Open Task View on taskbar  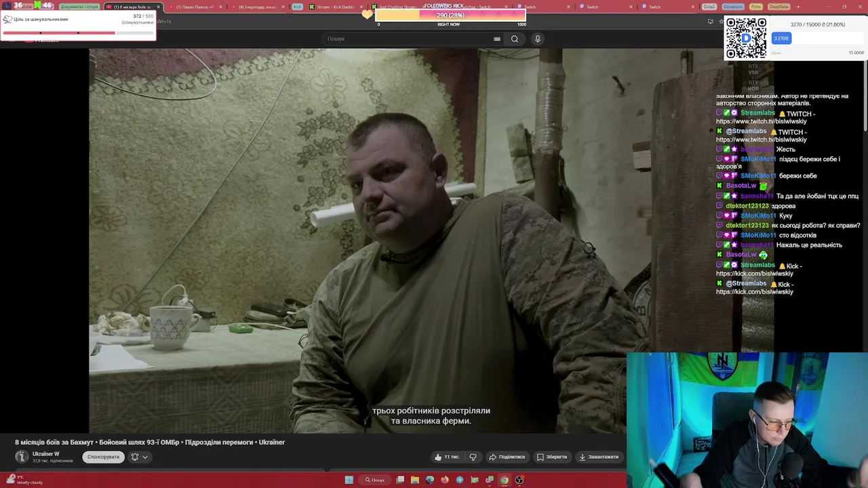(401, 480)
